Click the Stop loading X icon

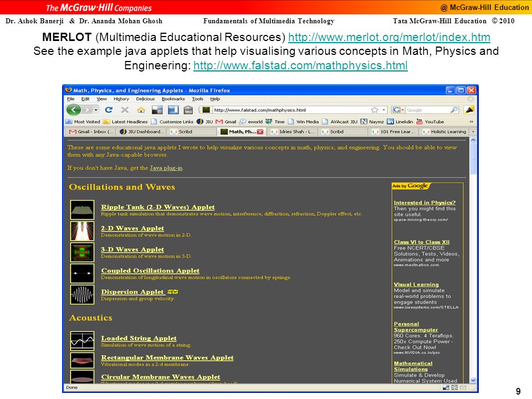[x=125, y=110]
